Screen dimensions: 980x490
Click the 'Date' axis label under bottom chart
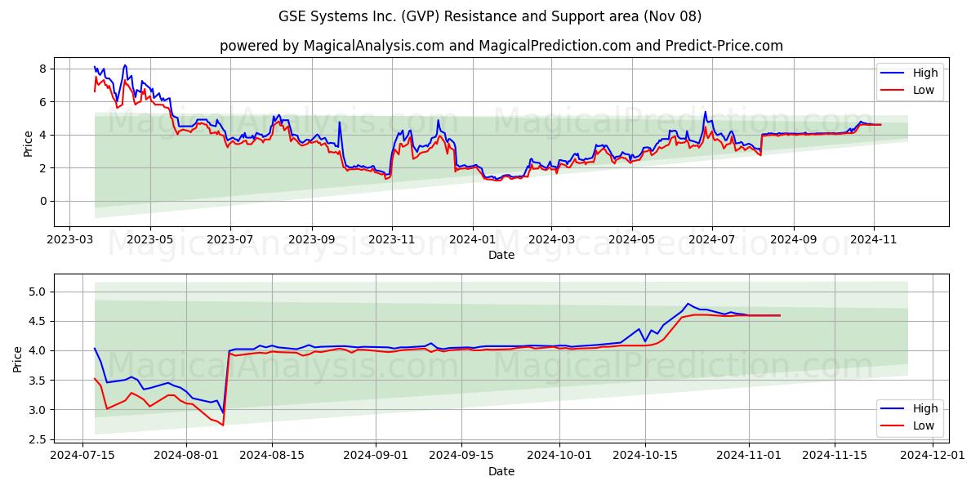coord(501,471)
